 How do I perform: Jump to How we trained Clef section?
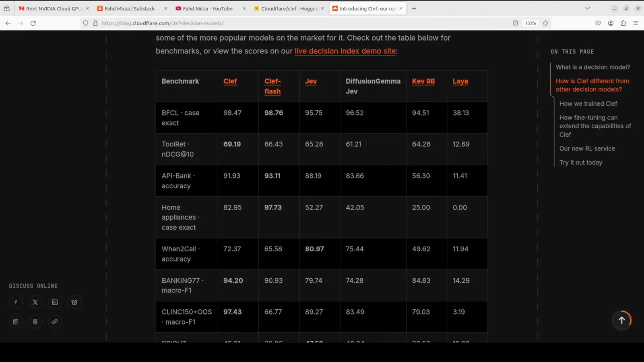pyautogui.click(x=588, y=104)
